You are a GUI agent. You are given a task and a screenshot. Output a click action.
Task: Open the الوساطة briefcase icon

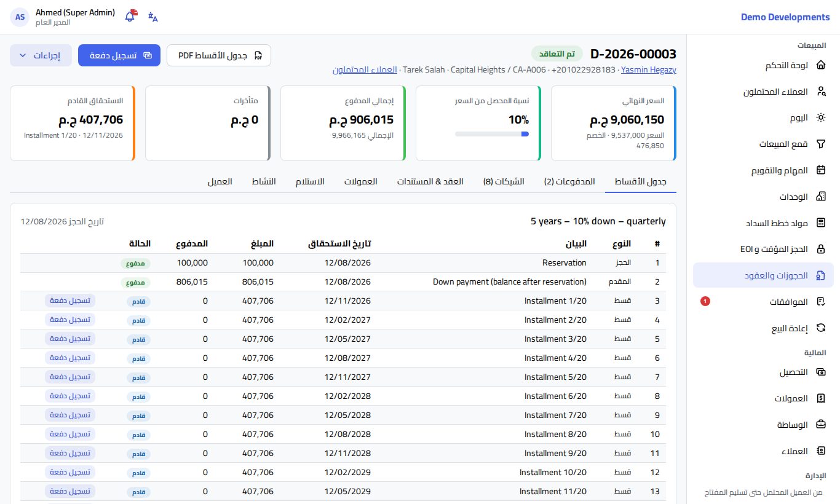pyautogui.click(x=820, y=425)
